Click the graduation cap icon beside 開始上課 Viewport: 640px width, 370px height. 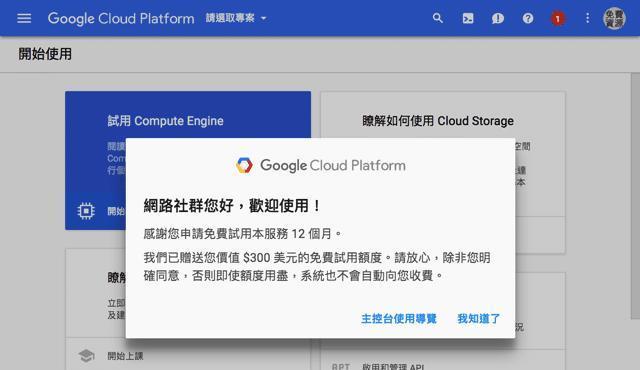(x=86, y=356)
